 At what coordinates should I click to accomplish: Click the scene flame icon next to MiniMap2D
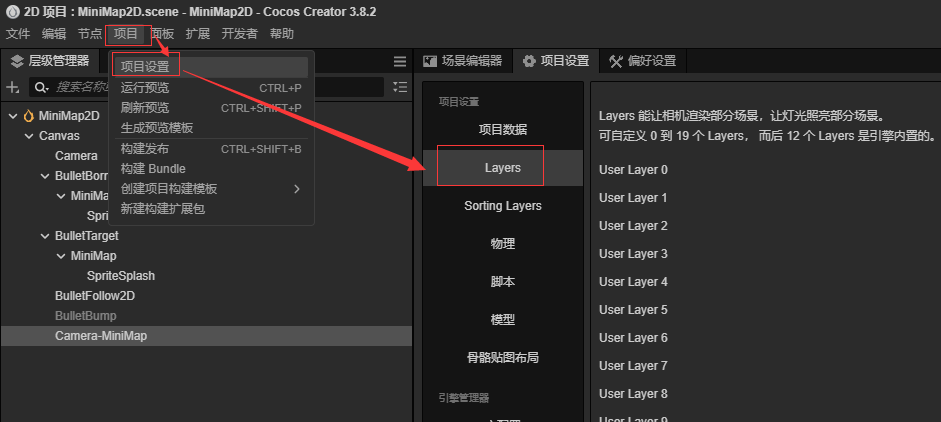pyautogui.click(x=28, y=116)
